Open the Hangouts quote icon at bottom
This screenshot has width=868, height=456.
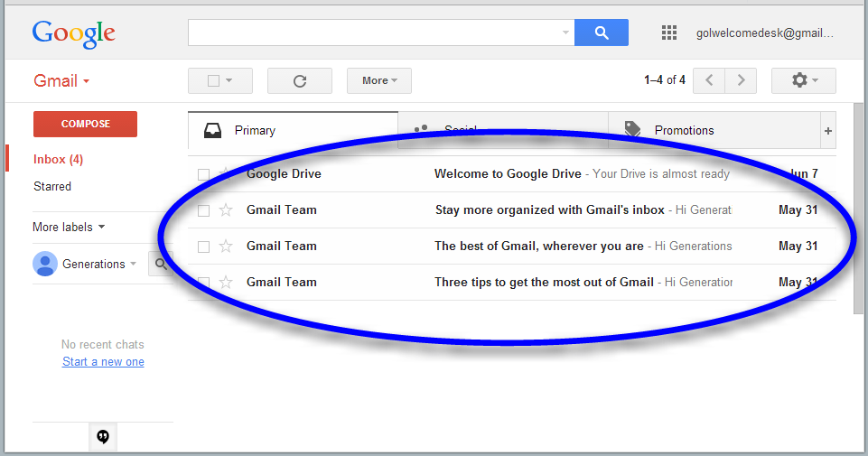(x=103, y=437)
